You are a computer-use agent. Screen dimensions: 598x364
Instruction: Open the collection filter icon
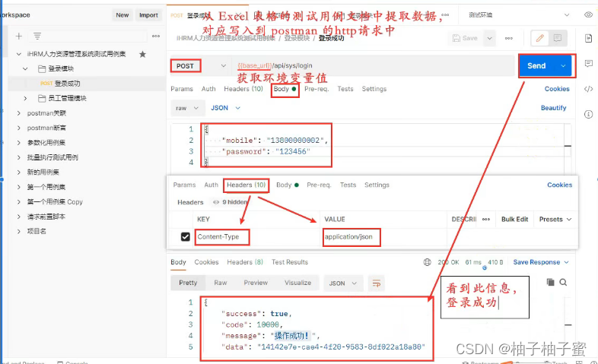click(37, 36)
